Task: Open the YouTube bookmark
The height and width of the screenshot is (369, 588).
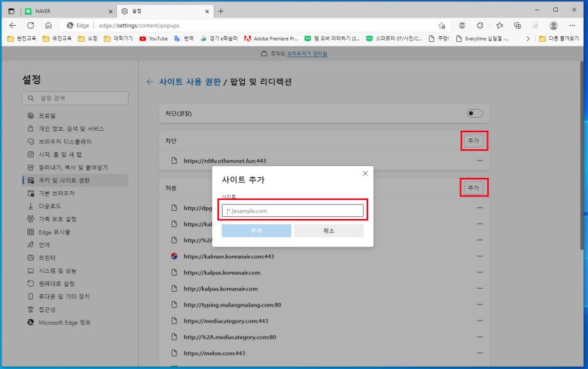Action: tap(154, 39)
